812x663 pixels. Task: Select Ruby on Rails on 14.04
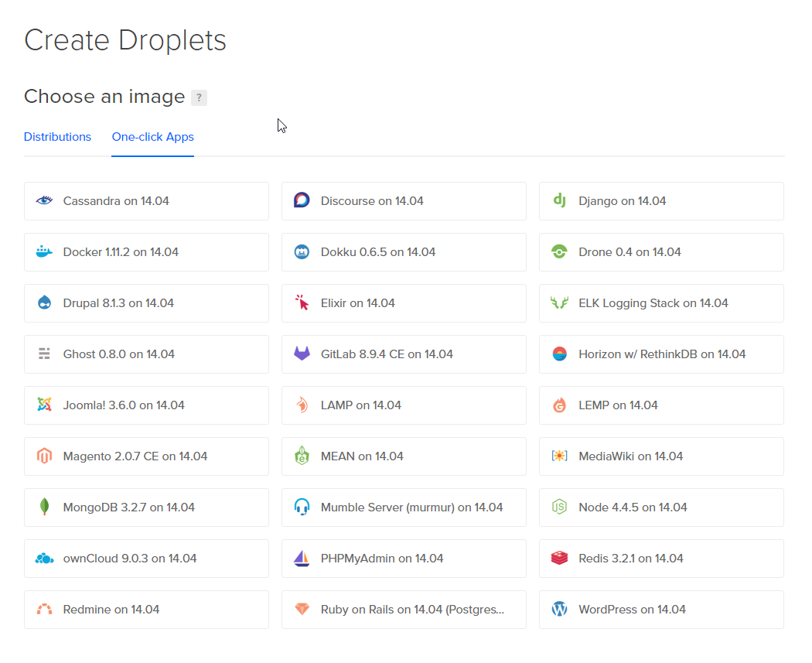coord(404,610)
